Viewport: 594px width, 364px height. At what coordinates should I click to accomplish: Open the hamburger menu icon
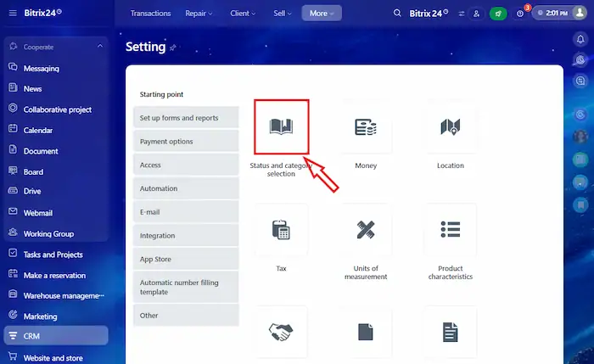(13, 14)
